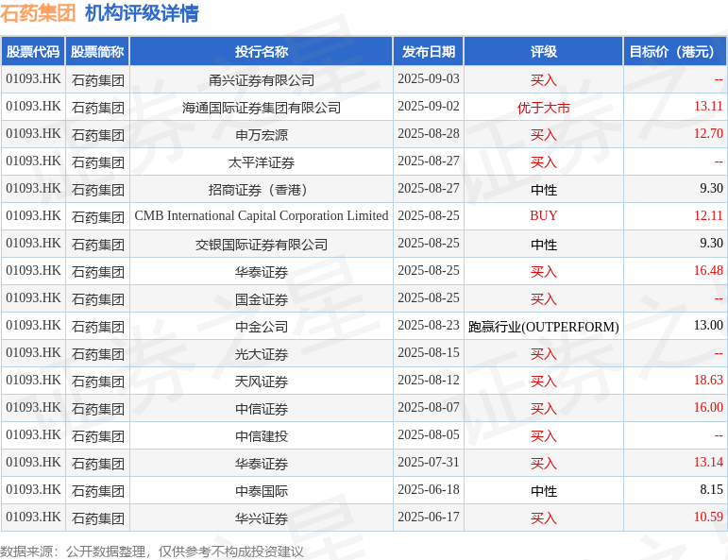Select the 优于大市 rating cell
Viewport: 728px width, 560px height.
(x=544, y=108)
